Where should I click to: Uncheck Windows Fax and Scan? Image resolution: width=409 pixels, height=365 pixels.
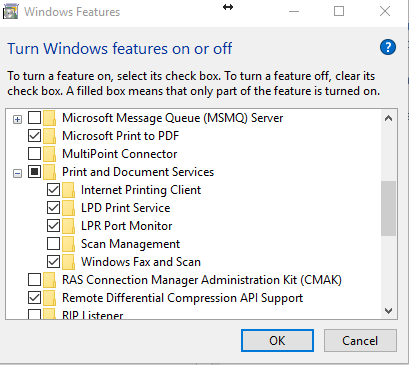53,262
